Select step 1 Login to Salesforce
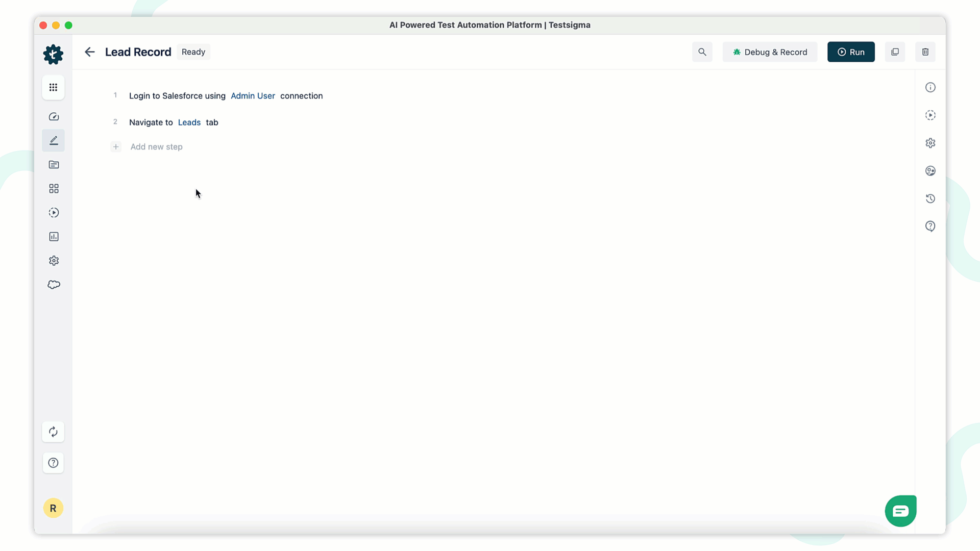Image resolution: width=980 pixels, height=551 pixels. pyautogui.click(x=226, y=96)
